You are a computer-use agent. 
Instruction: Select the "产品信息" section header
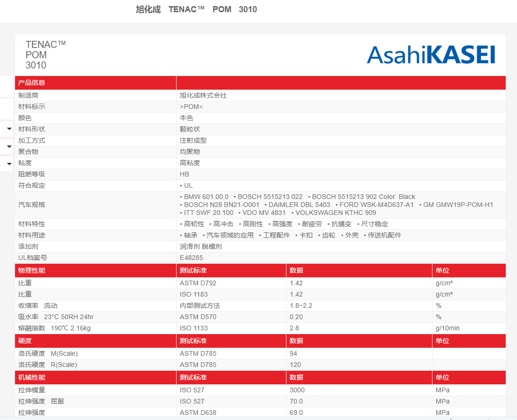pyautogui.click(x=31, y=83)
